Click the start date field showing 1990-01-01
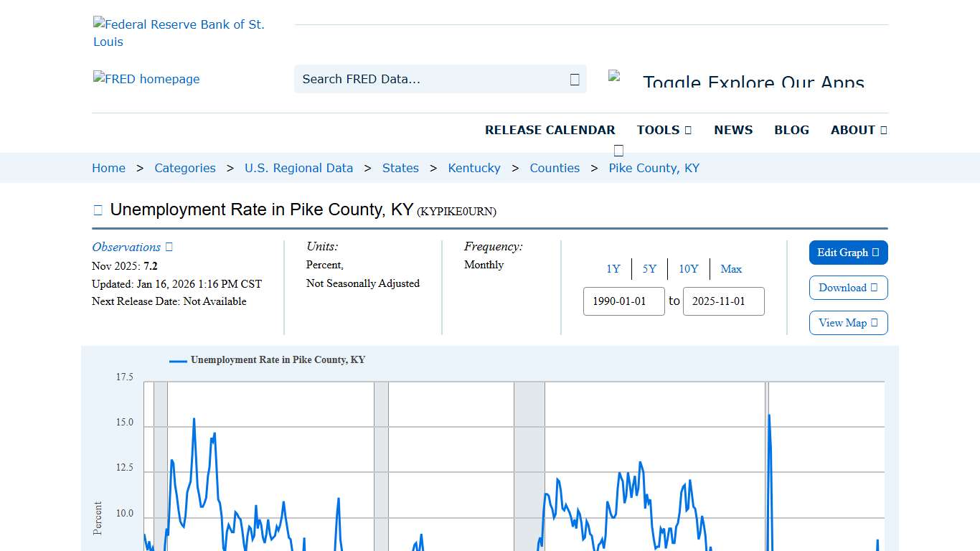The height and width of the screenshot is (551, 980). [x=623, y=301]
